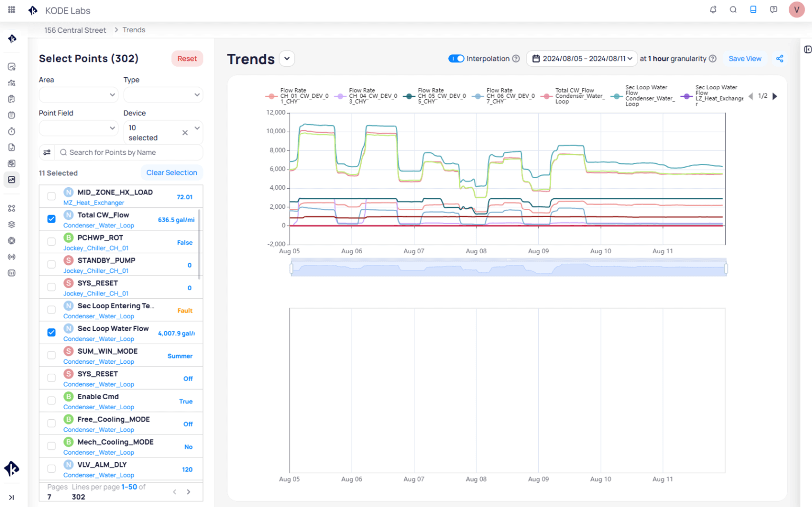Check the SUM_WIN_MODE checkbox

[51, 355]
